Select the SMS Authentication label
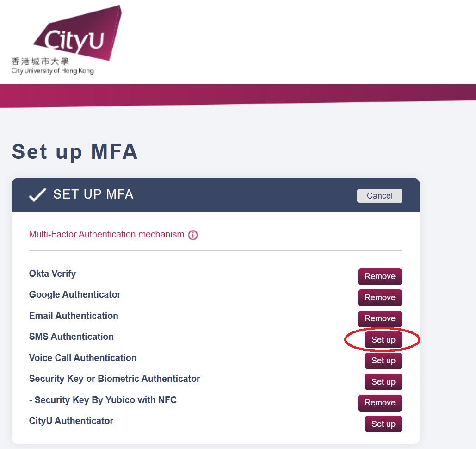 [x=71, y=337]
